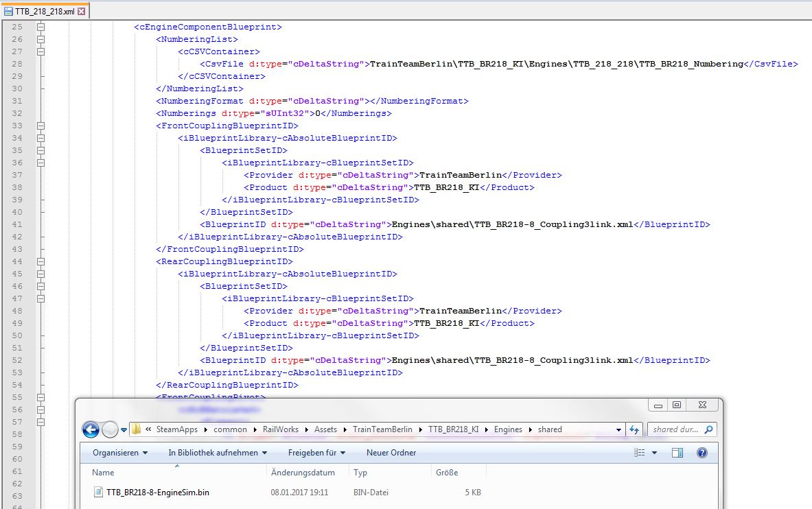Image resolution: width=812 pixels, height=509 pixels.
Task: Navigate to RailWorks in the breadcrumb
Action: [281, 429]
